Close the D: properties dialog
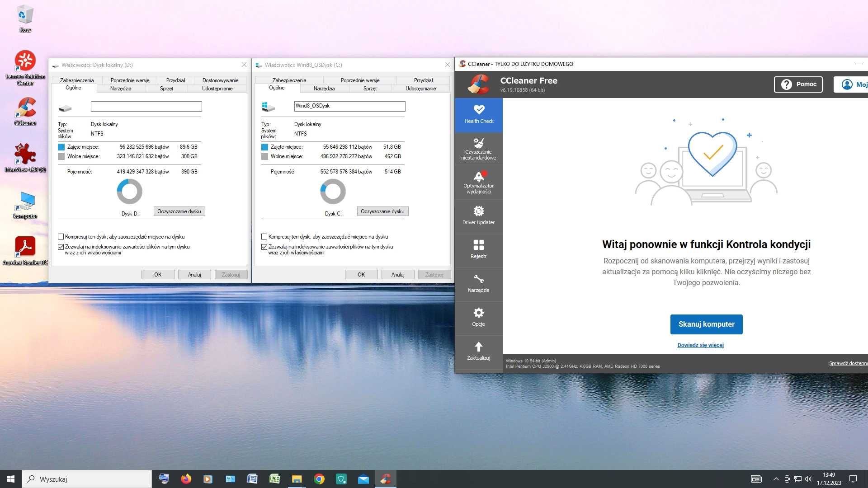The image size is (868, 488). point(244,65)
